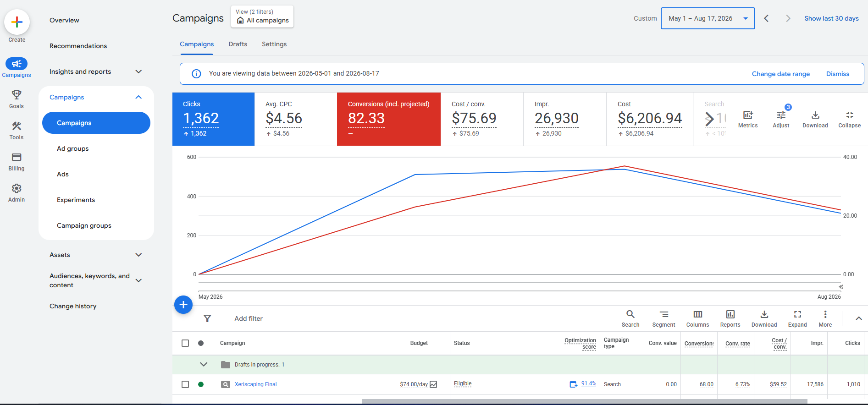This screenshot has width=868, height=405.
Task: Open the All campaigns view selector
Action: 262,16
